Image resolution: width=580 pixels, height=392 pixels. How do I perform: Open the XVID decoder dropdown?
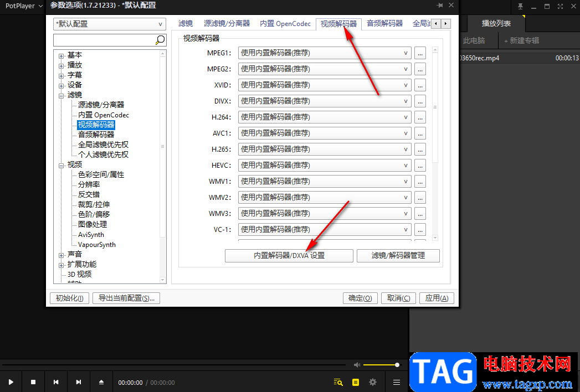pos(325,85)
